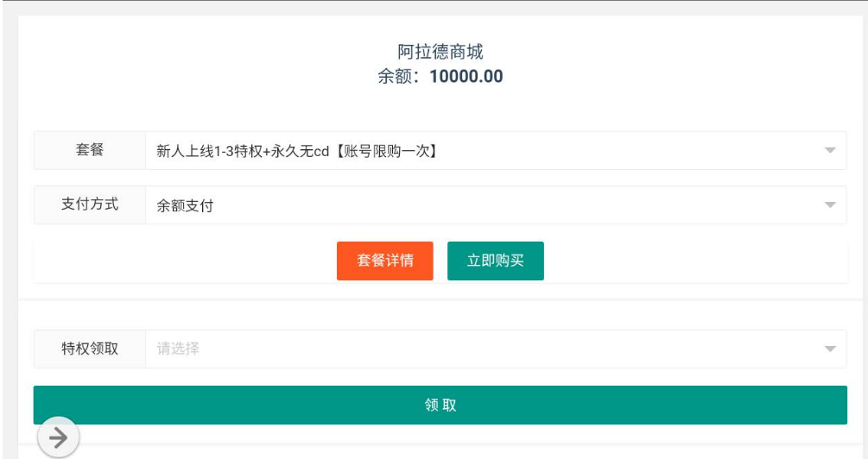Viewport: 868px width, 459px height.
Task: Click the 特权领取 dropdown arrow icon
Action: pyautogui.click(x=830, y=349)
